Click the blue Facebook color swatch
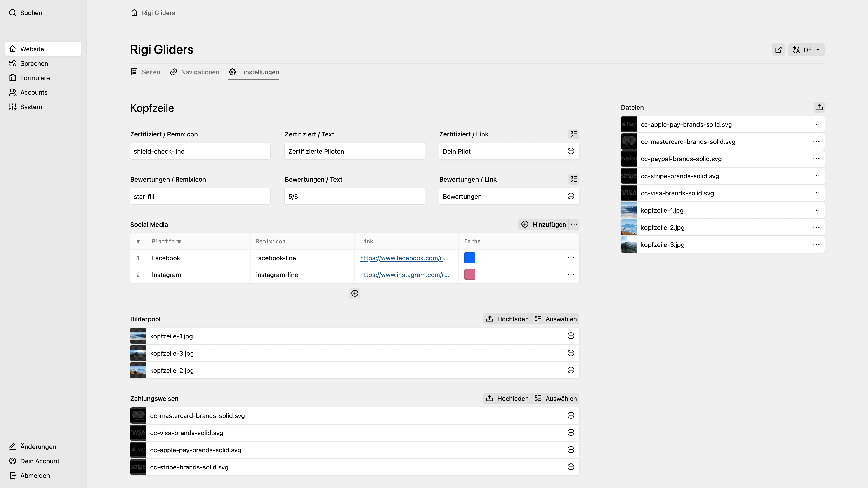The height and width of the screenshot is (488, 868). point(469,258)
